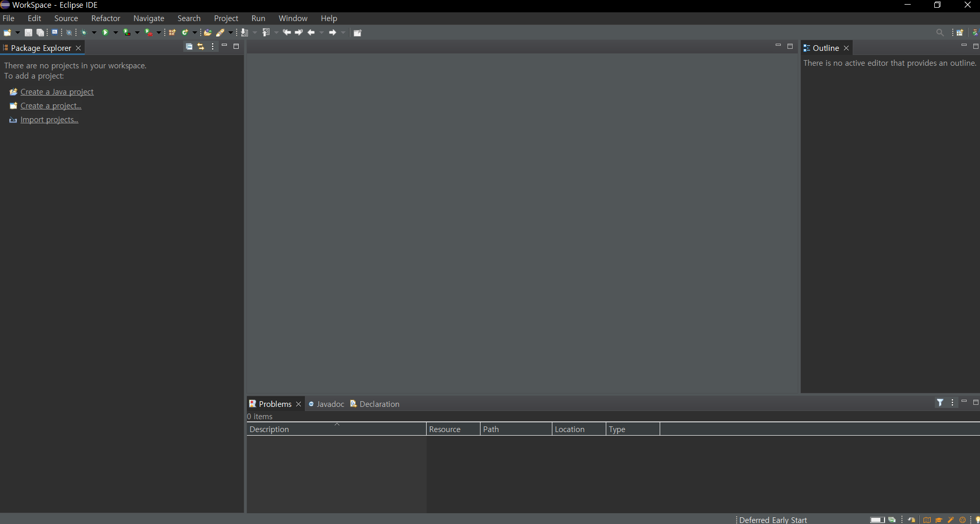Screen dimensions: 980x524
Task: Open a Terminal from the toolbar
Action: (54, 32)
